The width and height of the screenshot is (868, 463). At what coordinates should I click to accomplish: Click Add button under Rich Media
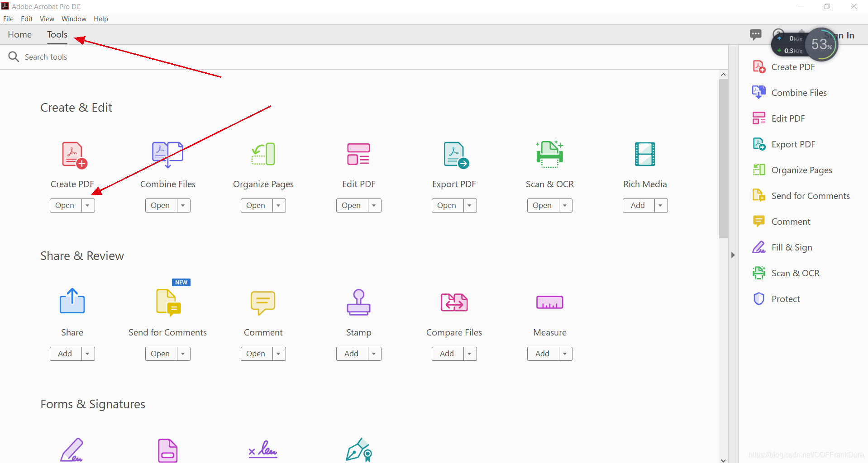click(x=638, y=205)
